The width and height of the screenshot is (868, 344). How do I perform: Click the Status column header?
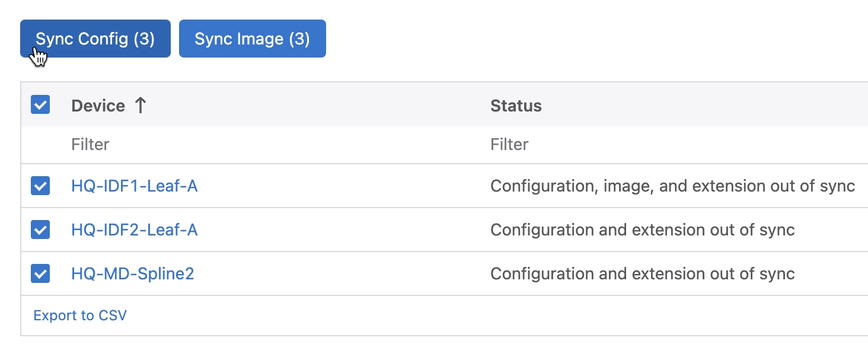click(x=516, y=106)
